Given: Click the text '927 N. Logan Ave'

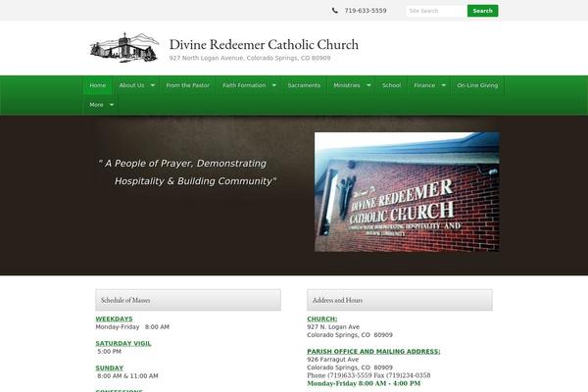Looking at the screenshot, I should [x=333, y=327].
